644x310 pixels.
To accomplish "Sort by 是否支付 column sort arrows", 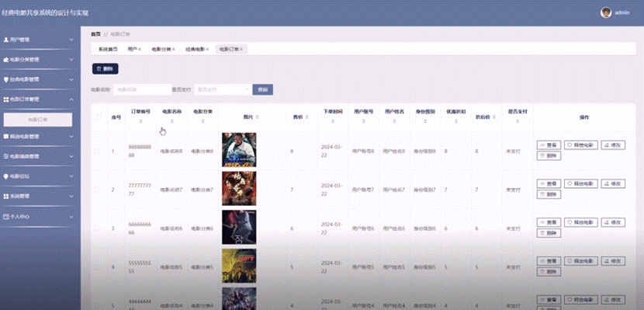I will [x=518, y=121].
